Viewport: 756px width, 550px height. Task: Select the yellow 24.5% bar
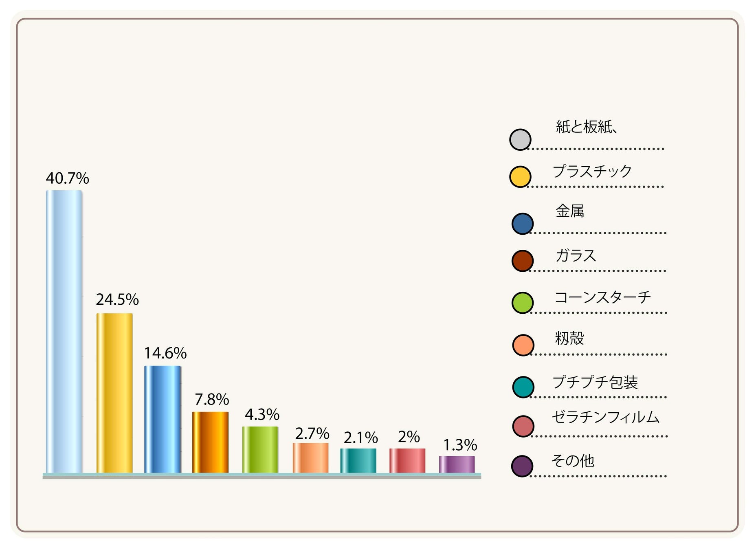click(114, 393)
